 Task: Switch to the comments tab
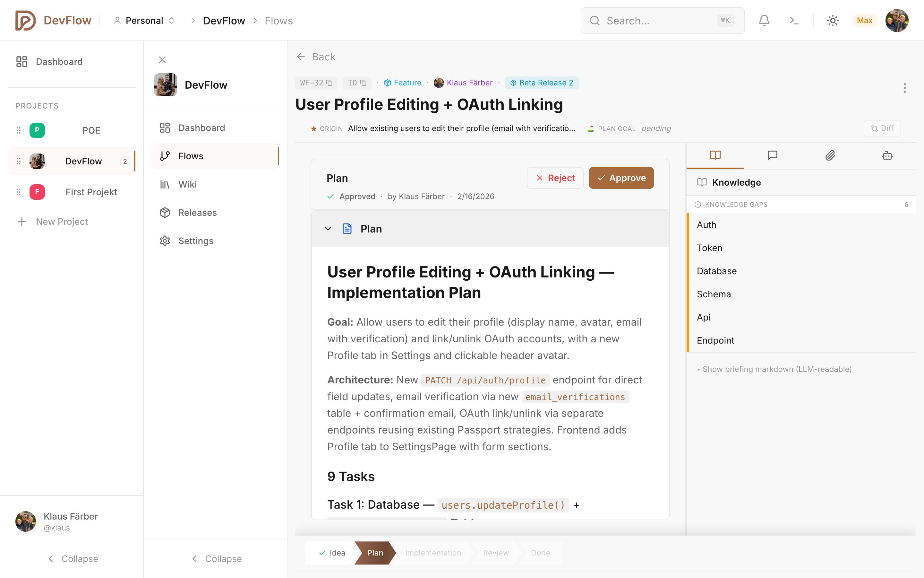pos(773,156)
